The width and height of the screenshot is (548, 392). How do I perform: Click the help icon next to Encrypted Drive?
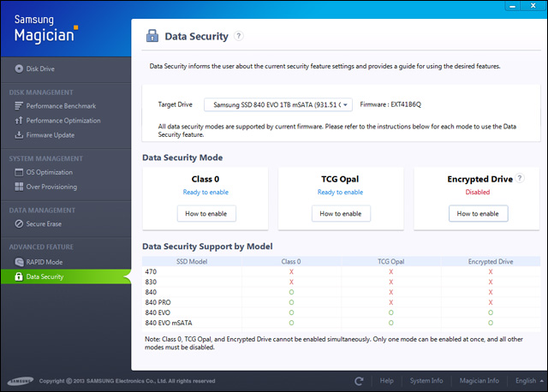(520, 179)
